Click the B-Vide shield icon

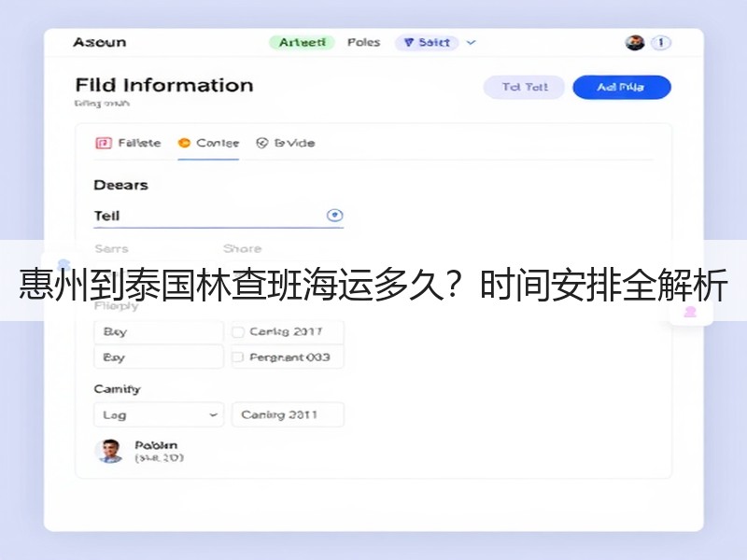coord(262,143)
